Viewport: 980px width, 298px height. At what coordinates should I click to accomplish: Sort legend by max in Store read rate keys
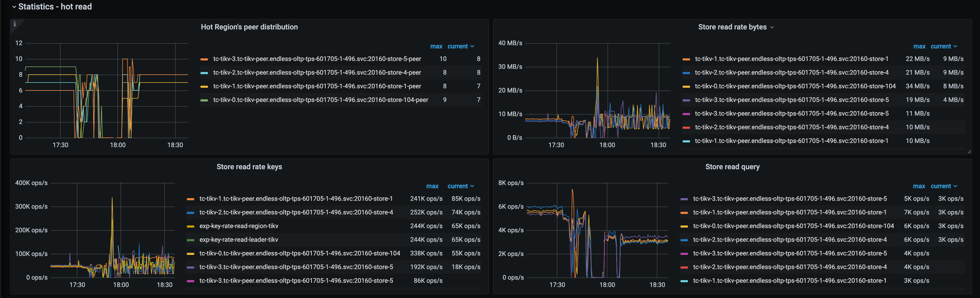tap(433, 186)
